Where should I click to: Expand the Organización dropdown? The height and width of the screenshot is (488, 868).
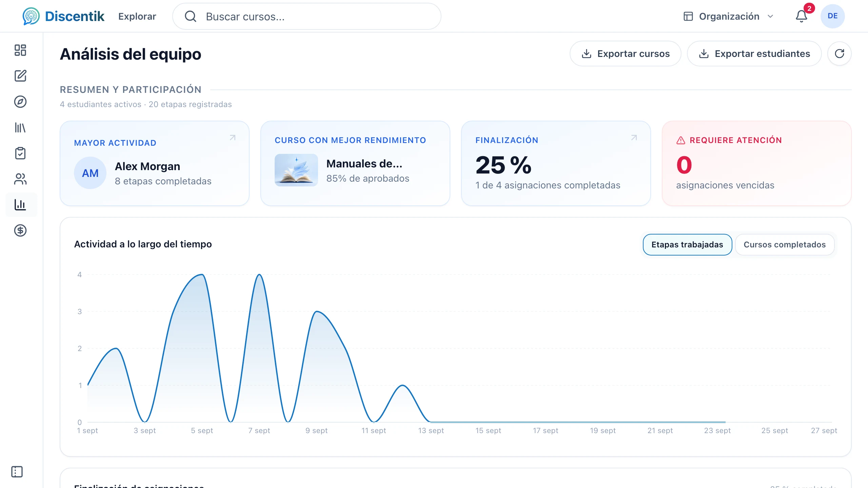[728, 16]
